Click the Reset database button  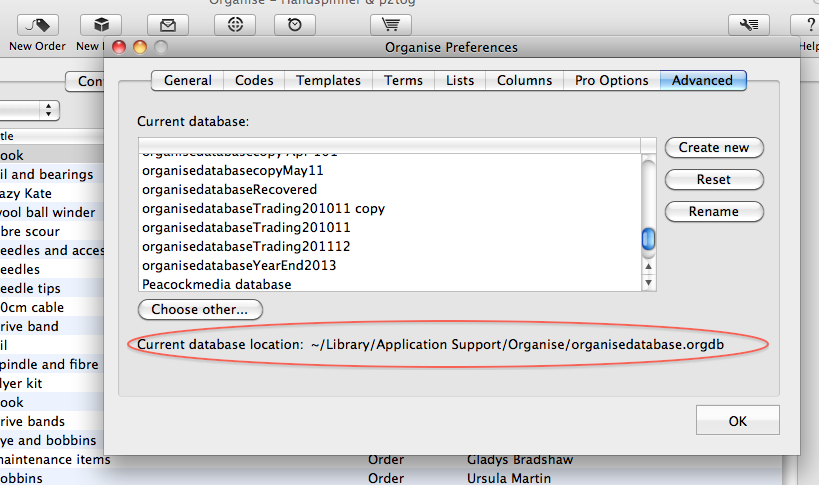coord(714,179)
